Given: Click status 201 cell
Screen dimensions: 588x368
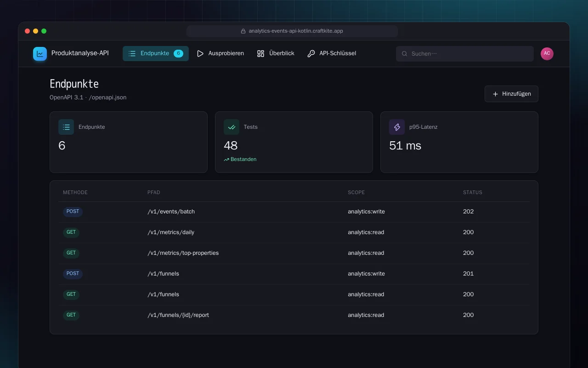Looking at the screenshot, I should click(468, 274).
